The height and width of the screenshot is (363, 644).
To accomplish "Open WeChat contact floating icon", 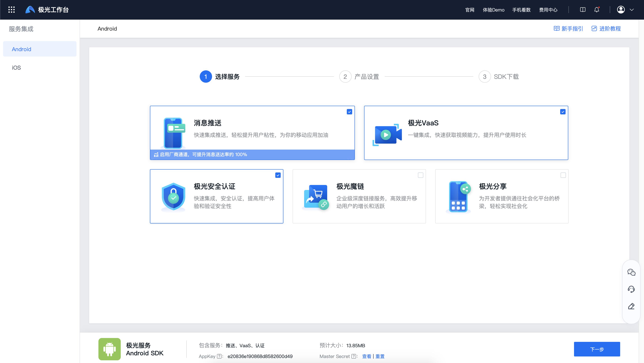I will click(631, 272).
